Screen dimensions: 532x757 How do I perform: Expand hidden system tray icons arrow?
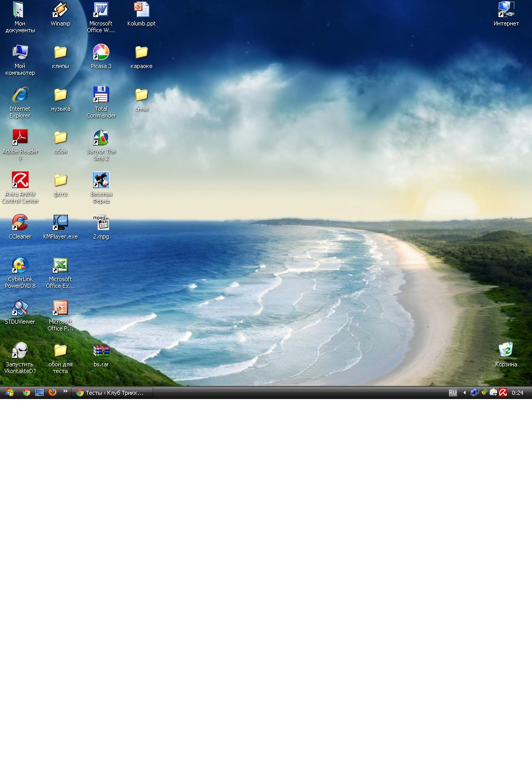click(x=464, y=393)
